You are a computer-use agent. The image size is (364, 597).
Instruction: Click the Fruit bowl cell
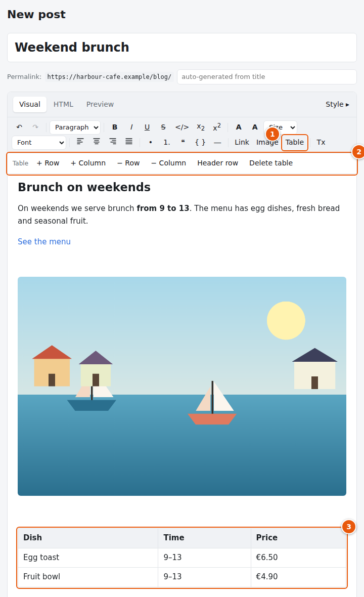[x=88, y=577]
